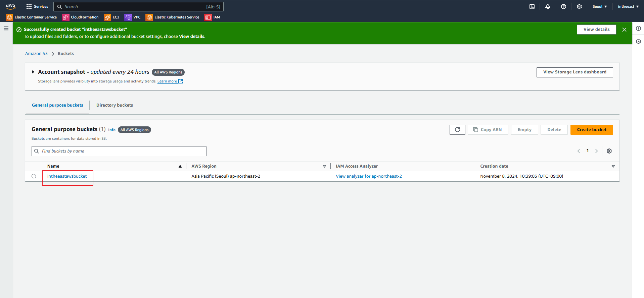Dismiss the green success banner
This screenshot has height=298, width=644.
(624, 29)
